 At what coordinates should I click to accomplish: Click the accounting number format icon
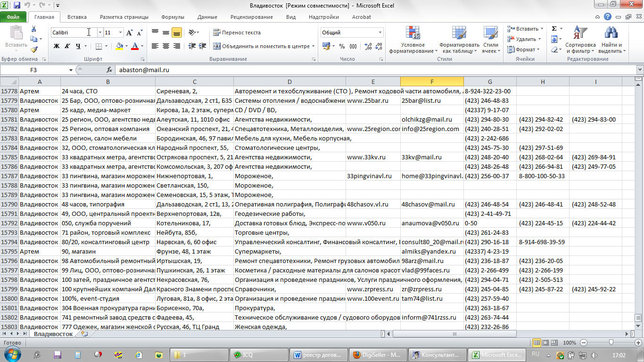tap(326, 46)
